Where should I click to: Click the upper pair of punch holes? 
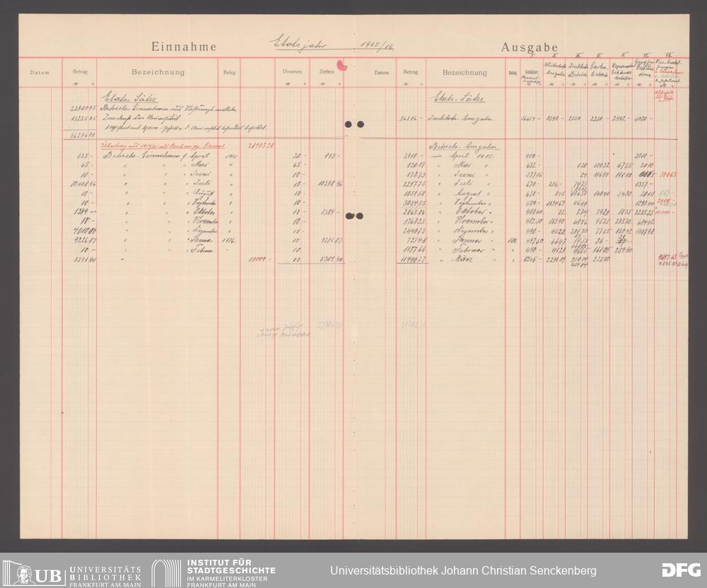click(x=354, y=124)
